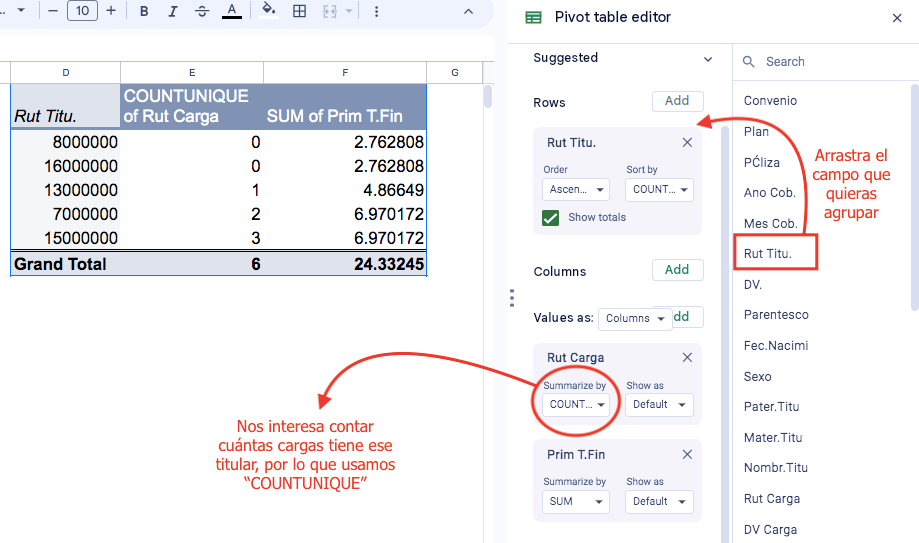Click the Grand Total label cell
919x543 pixels.
point(66,264)
